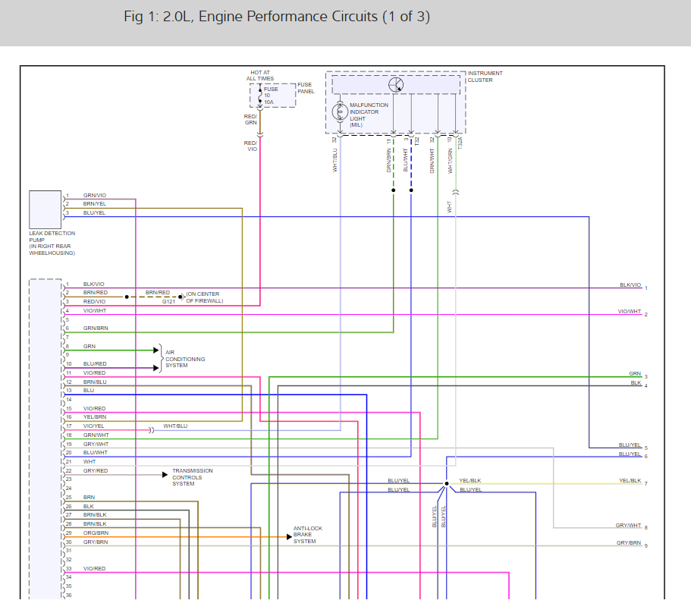
Task: Click the splice dot on the dashed BLU/WHT wire
Action: [x=411, y=190]
